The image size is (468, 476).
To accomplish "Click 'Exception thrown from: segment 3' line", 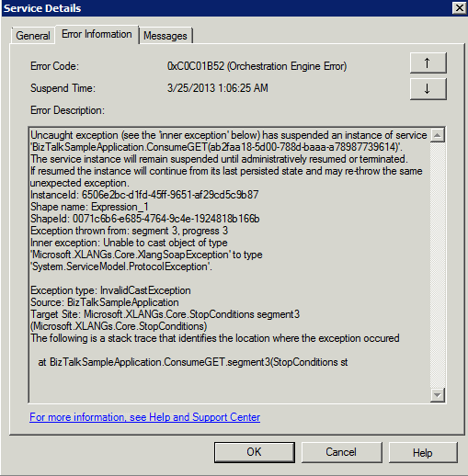I will pos(129,231).
